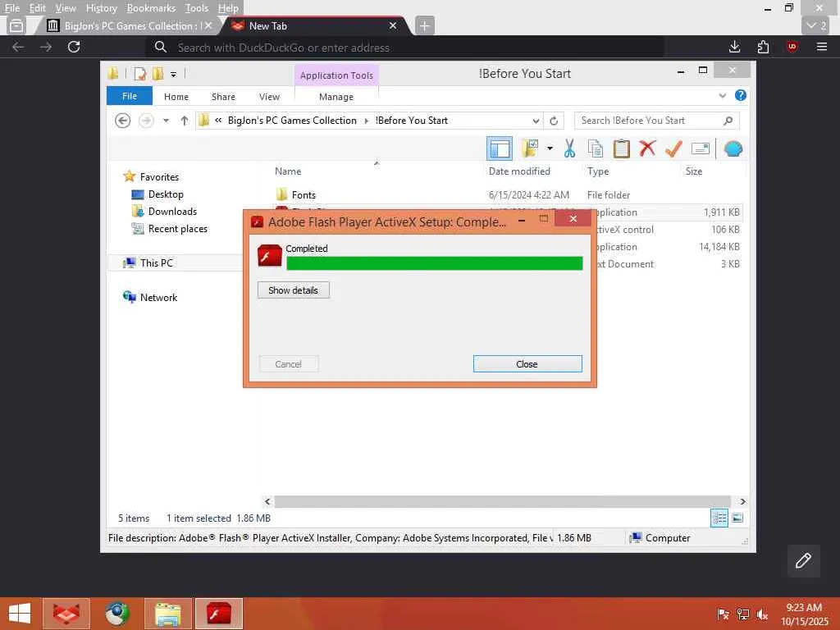Click the Explorer Help question mark icon
The height and width of the screenshot is (630, 840).
pos(741,95)
